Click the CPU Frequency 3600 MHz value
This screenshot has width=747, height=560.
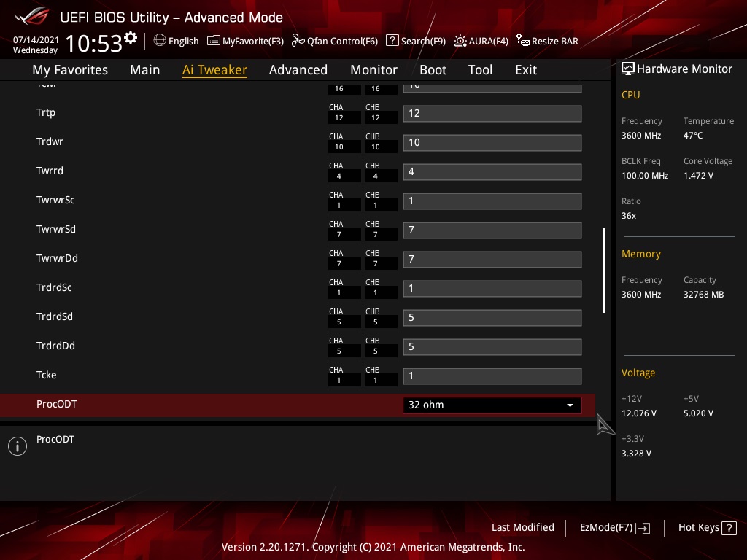pyautogui.click(x=640, y=135)
